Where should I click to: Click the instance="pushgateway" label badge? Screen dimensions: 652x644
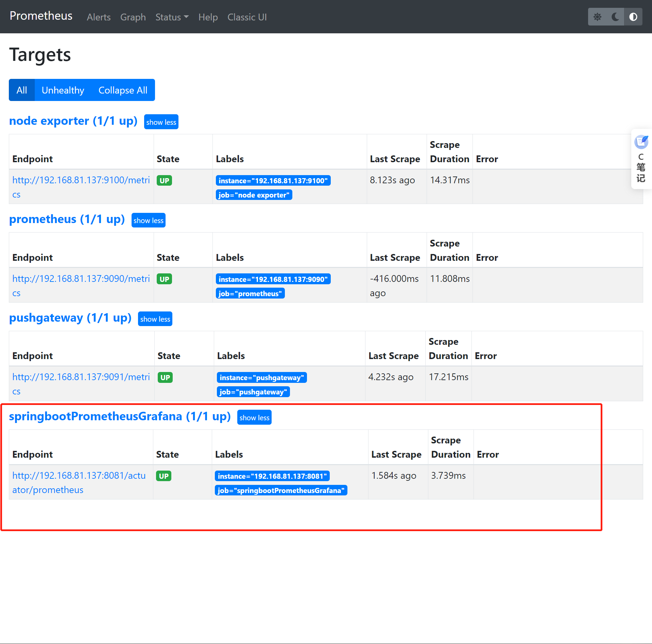coord(262,377)
